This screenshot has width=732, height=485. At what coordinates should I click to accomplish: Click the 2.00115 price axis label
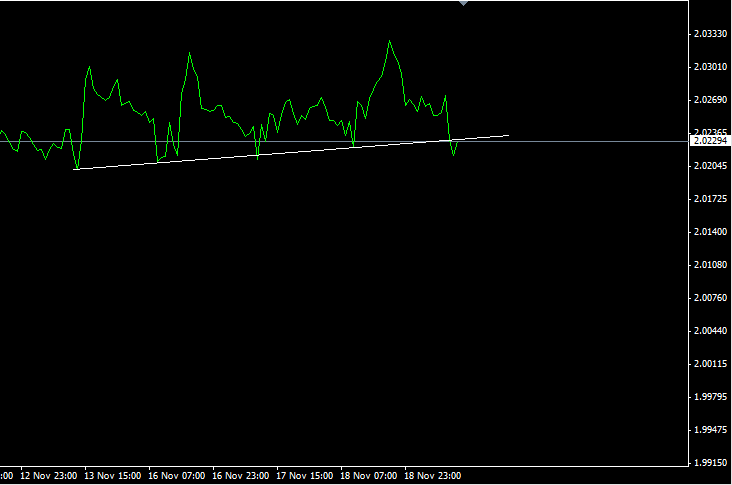[x=711, y=364]
